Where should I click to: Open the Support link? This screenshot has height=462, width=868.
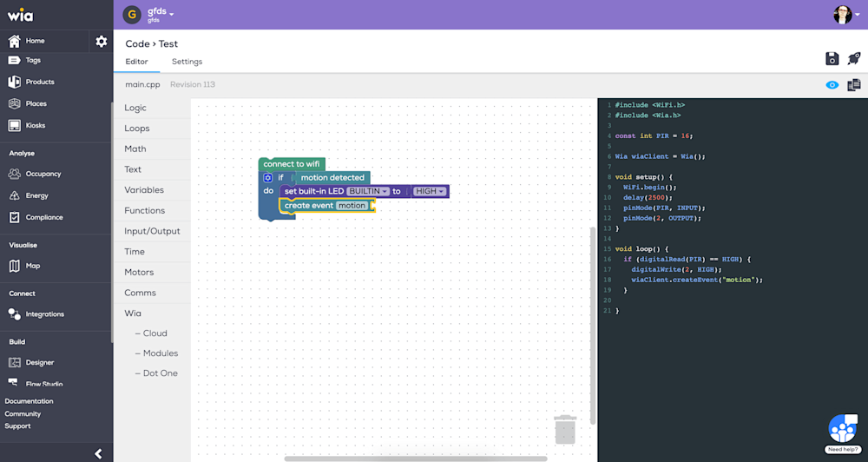point(17,426)
